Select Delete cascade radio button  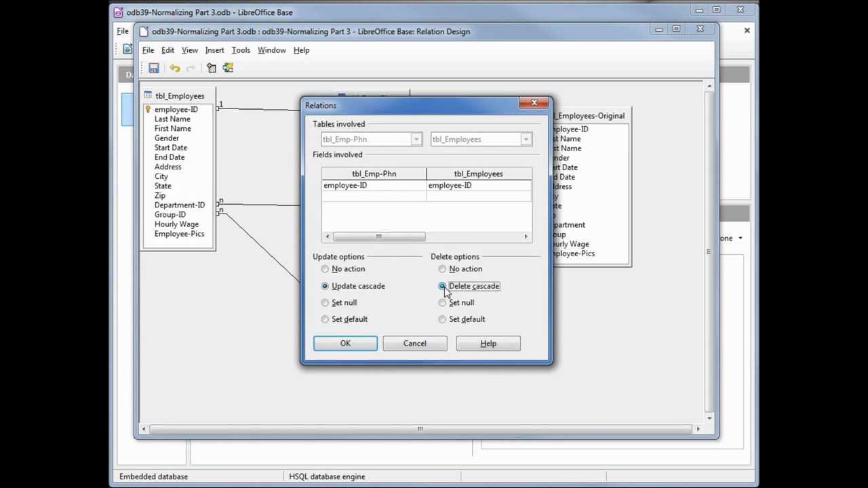pyautogui.click(x=442, y=286)
